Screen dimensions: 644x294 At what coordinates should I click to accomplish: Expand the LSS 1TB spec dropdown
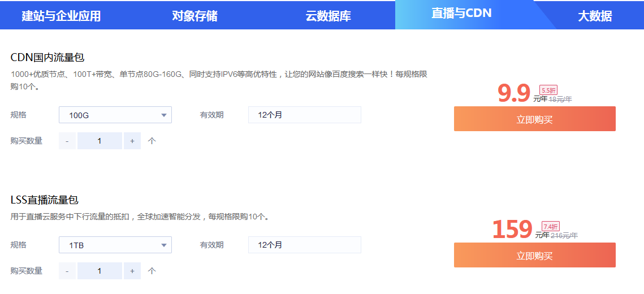(115, 245)
